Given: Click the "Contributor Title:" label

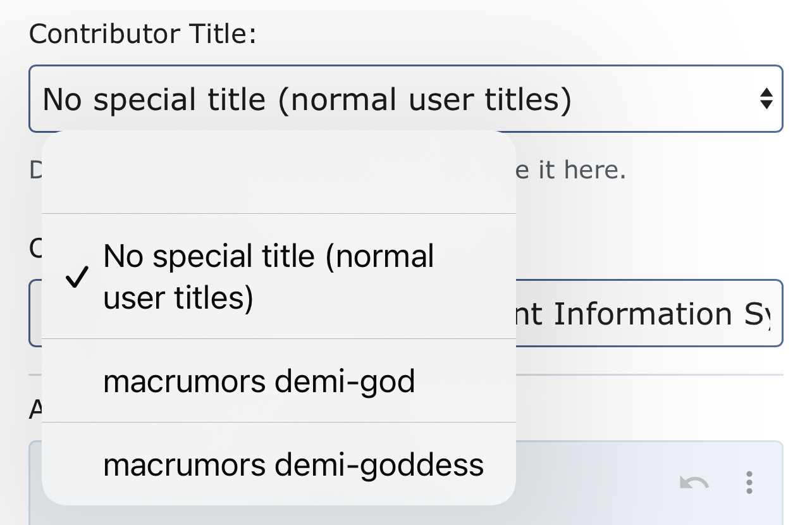Looking at the screenshot, I should (142, 34).
